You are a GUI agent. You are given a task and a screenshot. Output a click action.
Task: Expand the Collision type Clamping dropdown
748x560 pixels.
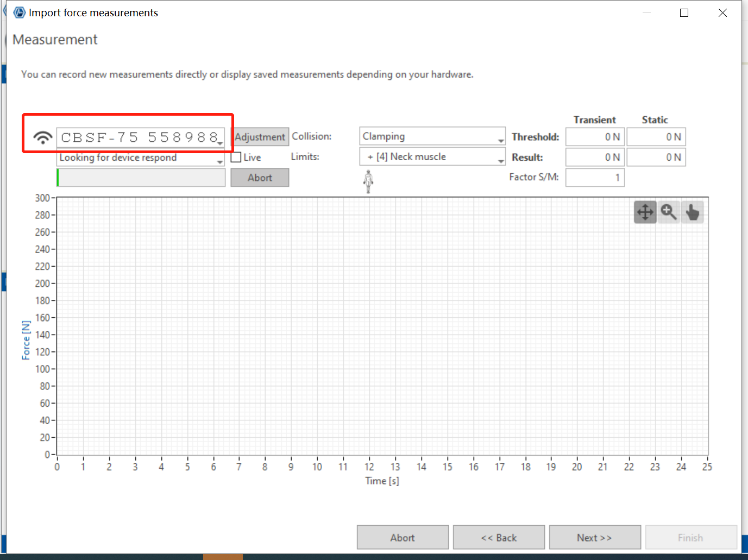point(500,141)
